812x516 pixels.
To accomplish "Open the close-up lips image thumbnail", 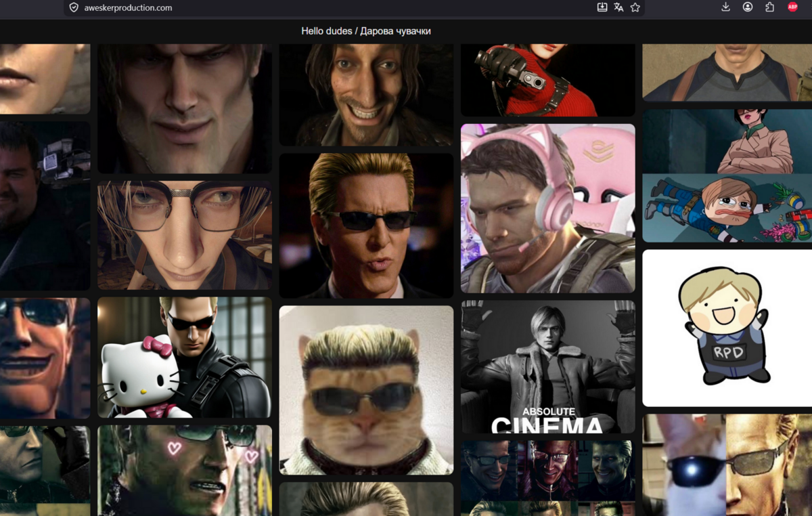I will point(45,79).
